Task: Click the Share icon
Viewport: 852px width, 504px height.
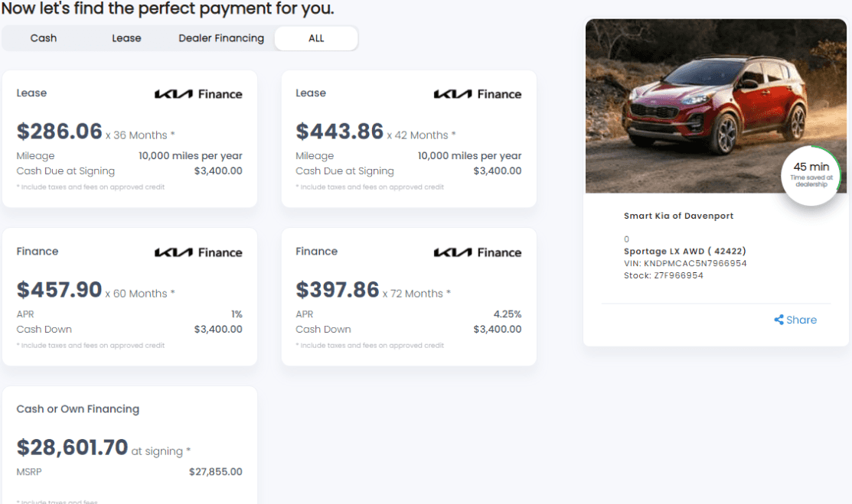Action: (x=779, y=320)
